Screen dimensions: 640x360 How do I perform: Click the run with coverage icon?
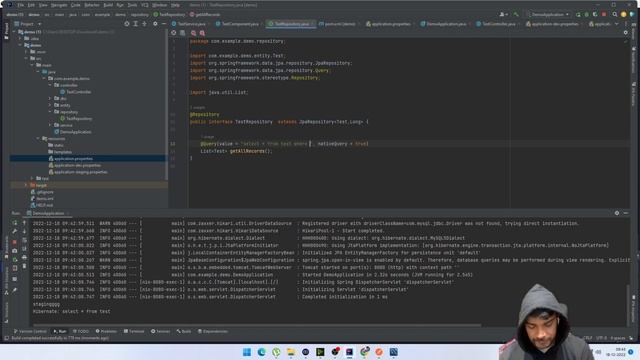595,14
